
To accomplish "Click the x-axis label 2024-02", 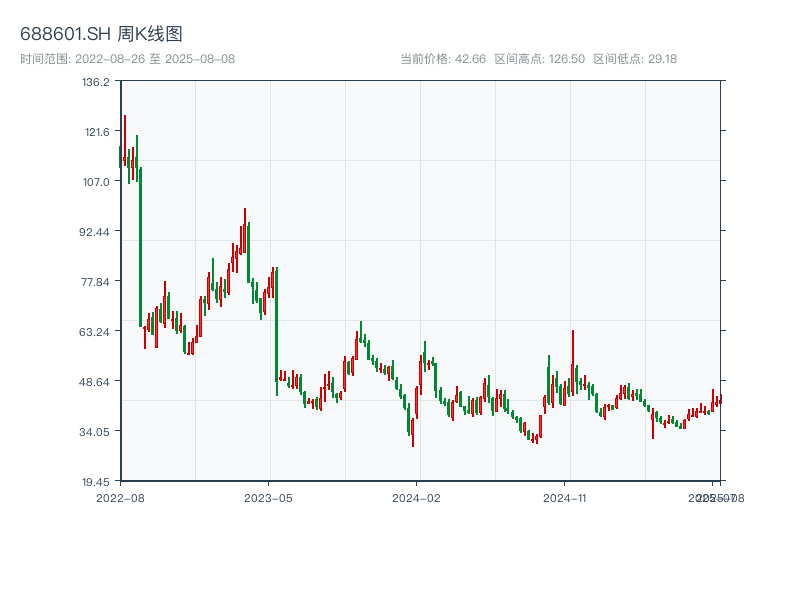I will click(416, 498).
